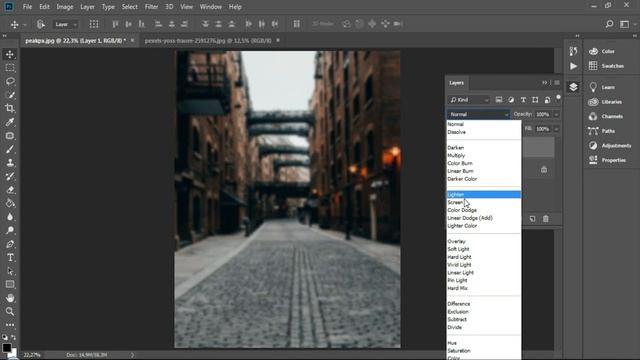Toggle smart object filter icon

[x=547, y=100]
